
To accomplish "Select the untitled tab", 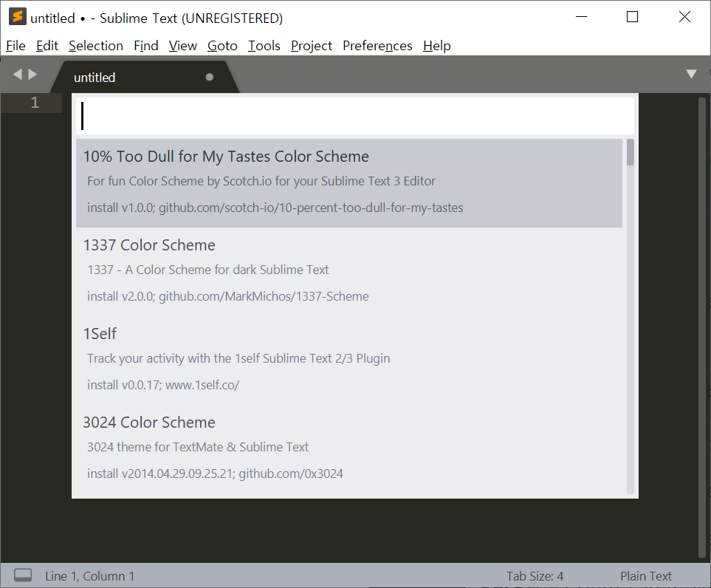I will coord(144,77).
